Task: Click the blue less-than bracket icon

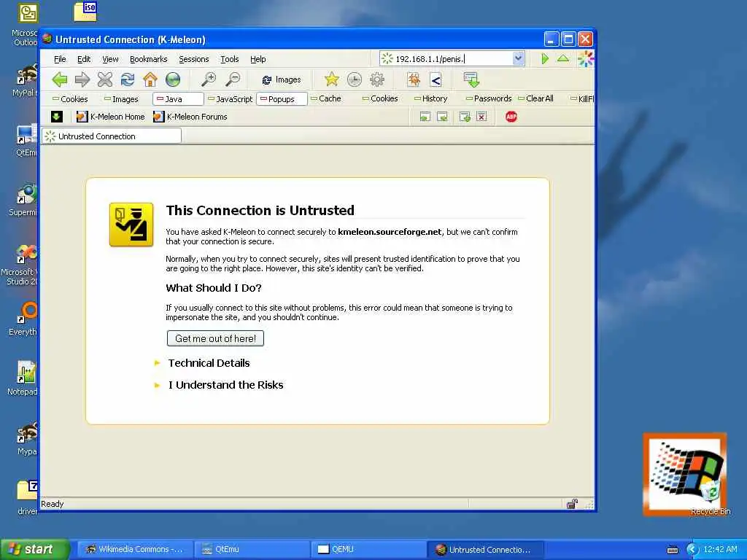Action: (436, 79)
